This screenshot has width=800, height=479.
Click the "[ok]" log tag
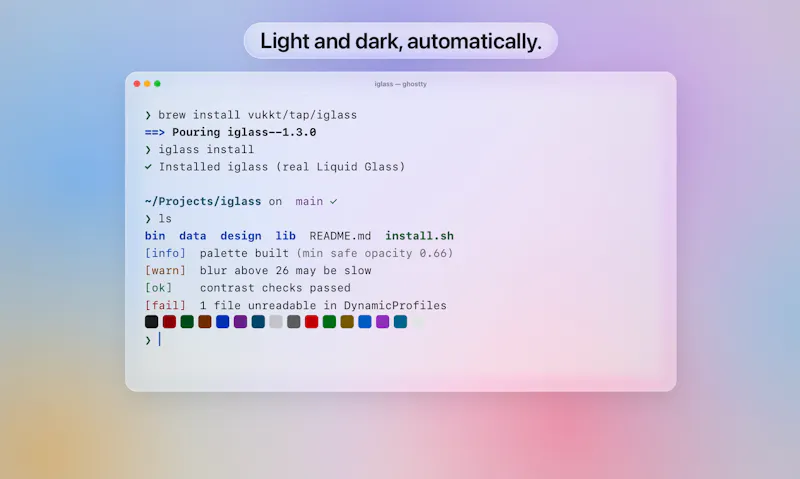[159, 288]
